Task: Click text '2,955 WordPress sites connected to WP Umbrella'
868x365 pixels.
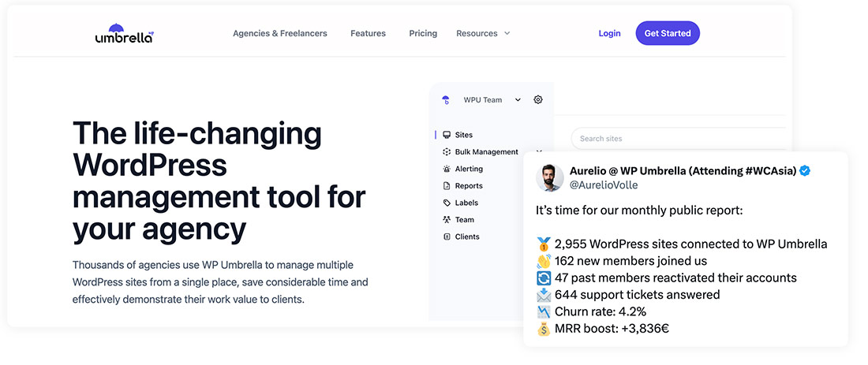Action: [x=691, y=244]
